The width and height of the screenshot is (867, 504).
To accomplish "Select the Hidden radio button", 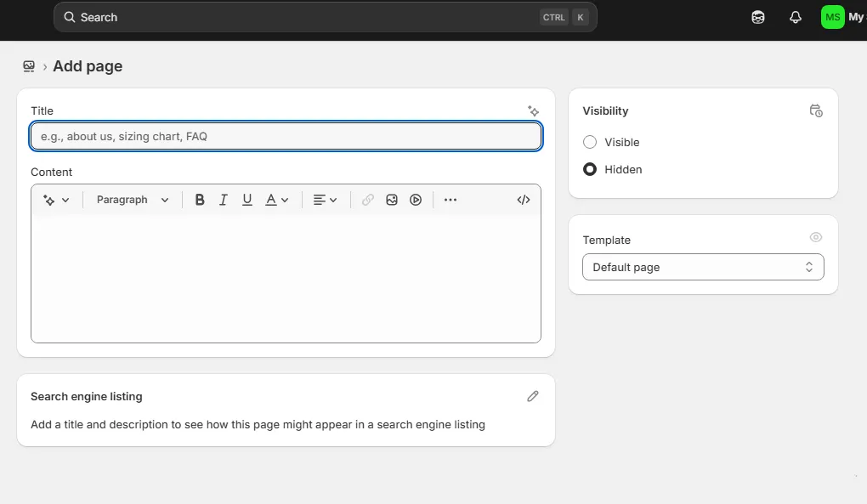I will point(590,169).
